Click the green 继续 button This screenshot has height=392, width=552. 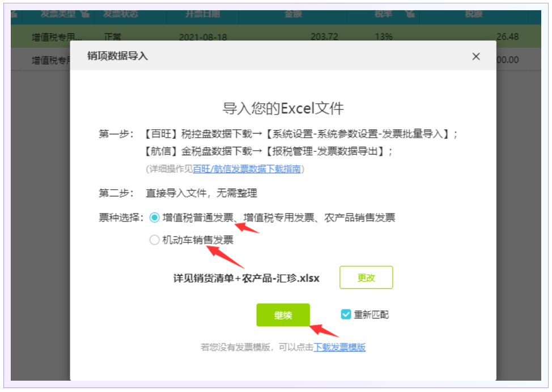pyautogui.click(x=283, y=315)
